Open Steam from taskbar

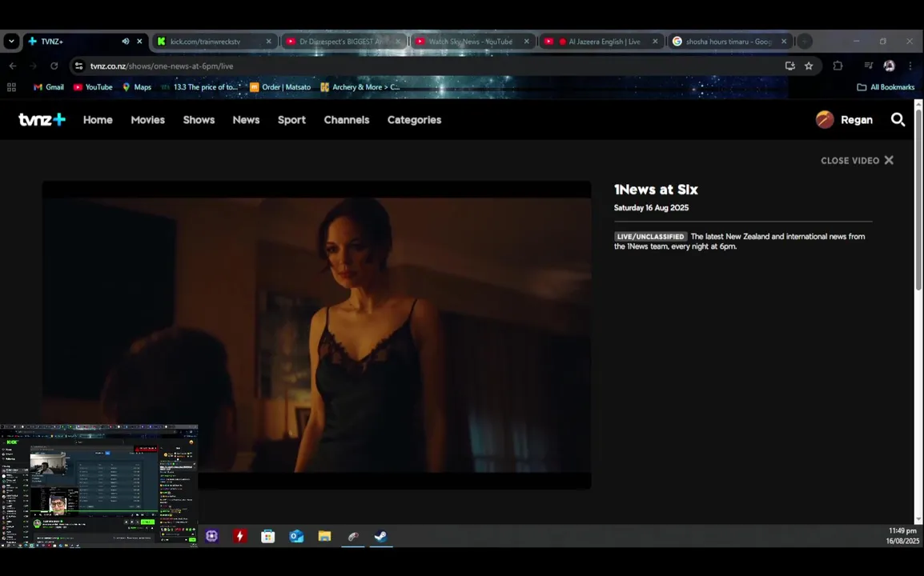(x=380, y=536)
